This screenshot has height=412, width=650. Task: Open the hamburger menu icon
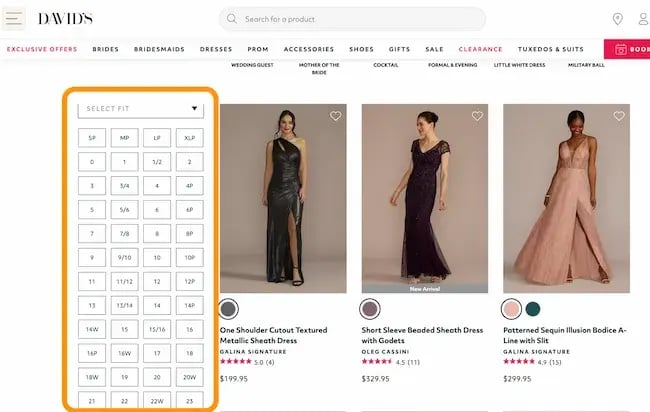15,19
